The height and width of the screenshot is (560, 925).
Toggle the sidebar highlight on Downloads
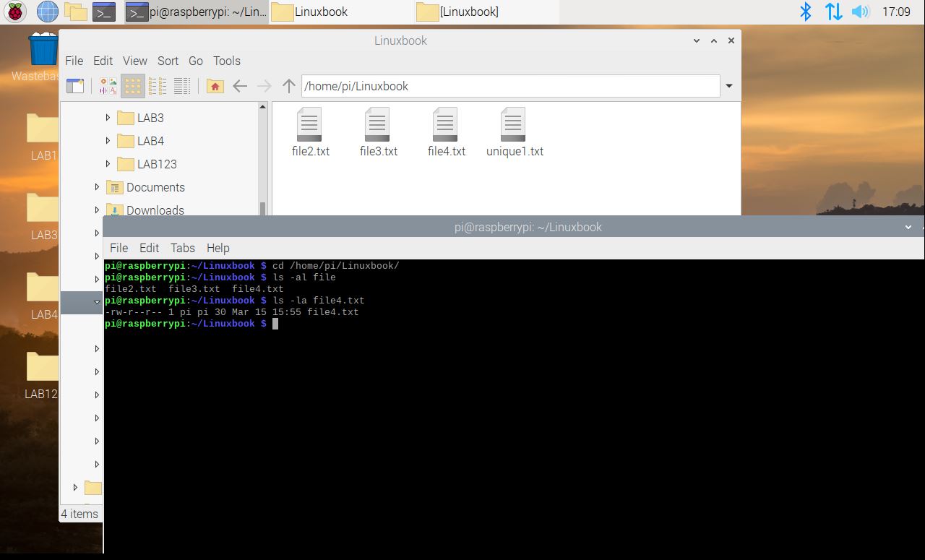pyautogui.click(x=155, y=210)
